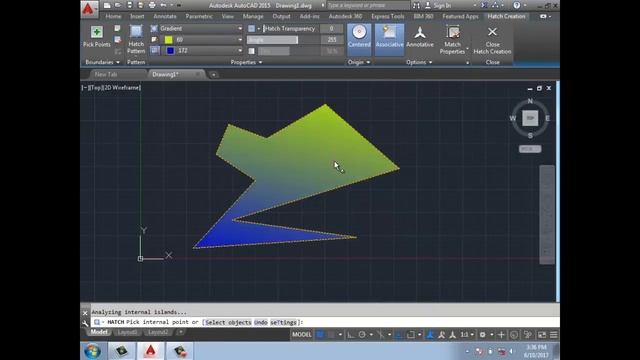
Task: Open the 1:1 annotation scale dropdown
Action: point(467,335)
